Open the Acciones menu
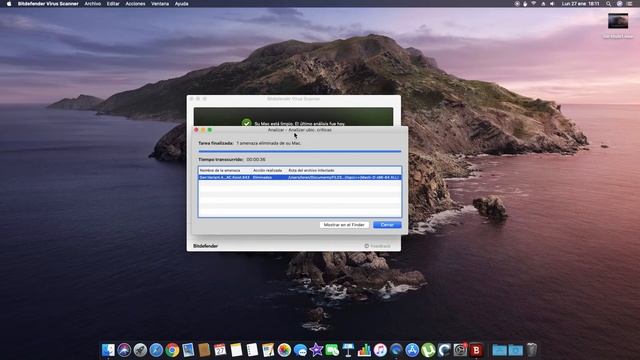640x360 pixels. [135, 4]
